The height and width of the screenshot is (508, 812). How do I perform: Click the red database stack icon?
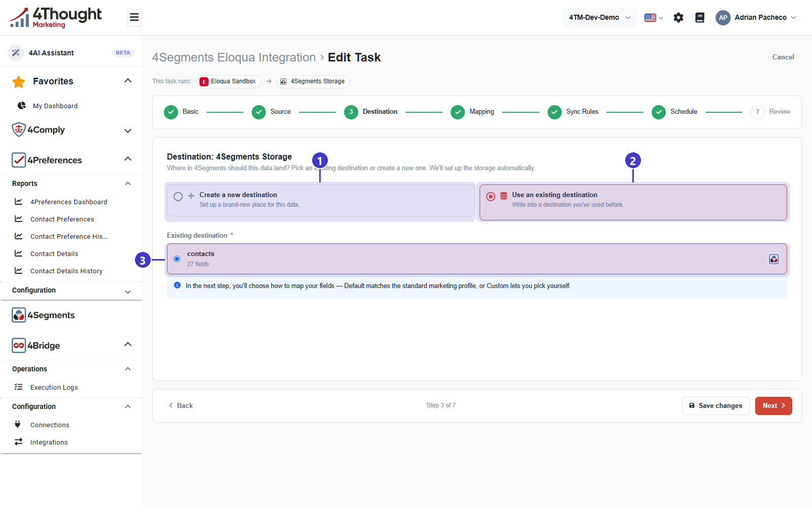coord(504,196)
